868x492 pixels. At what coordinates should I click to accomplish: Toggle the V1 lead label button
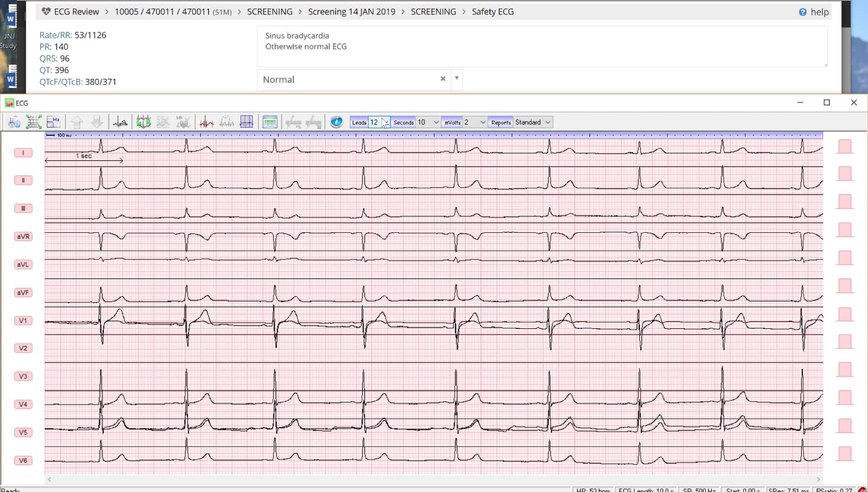click(x=23, y=320)
